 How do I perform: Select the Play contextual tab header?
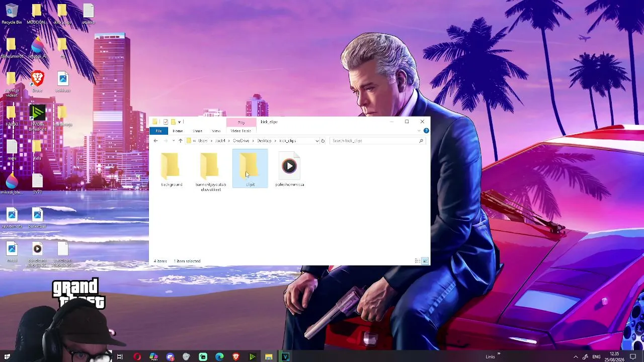click(241, 122)
